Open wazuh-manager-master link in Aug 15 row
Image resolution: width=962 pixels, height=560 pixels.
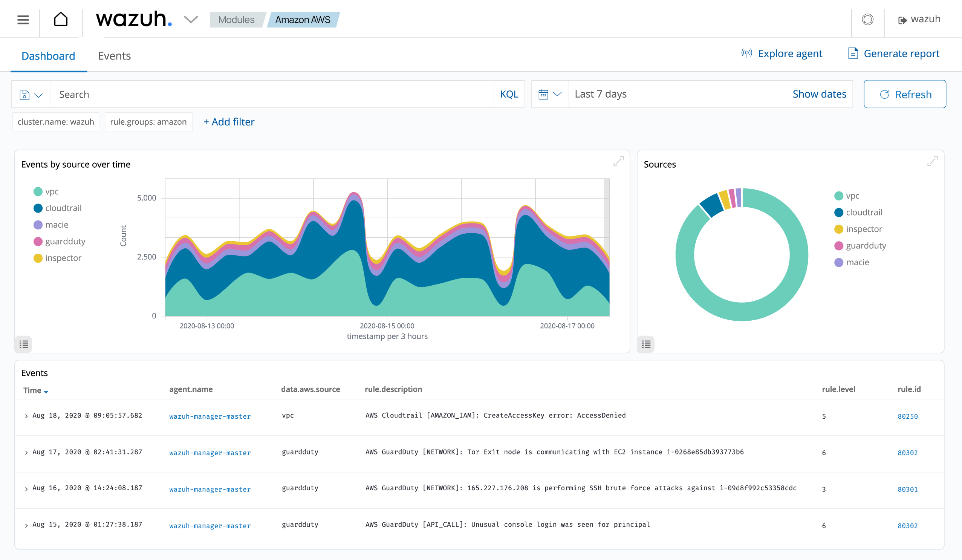pos(210,526)
